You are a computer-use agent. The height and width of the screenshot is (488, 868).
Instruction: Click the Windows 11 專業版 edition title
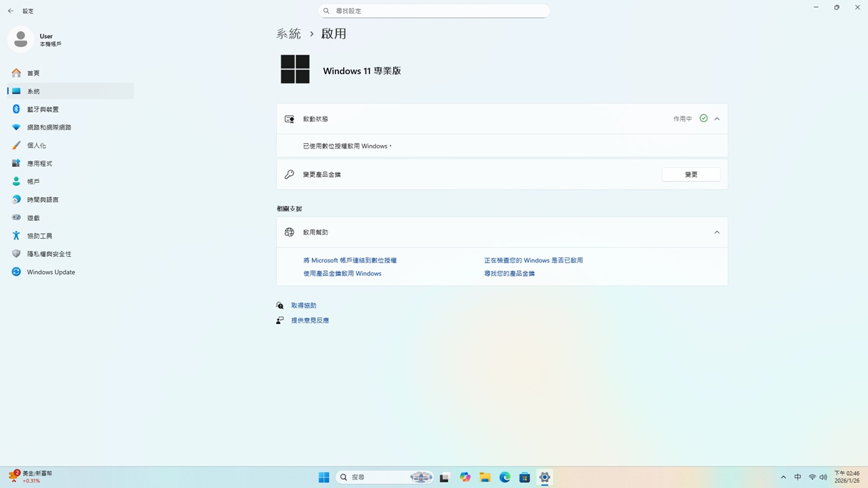(x=362, y=70)
